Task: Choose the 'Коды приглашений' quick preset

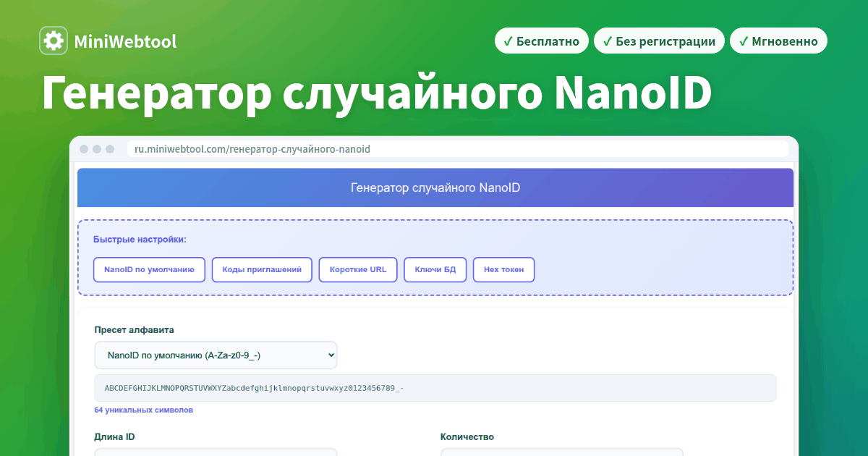Action: tap(262, 270)
